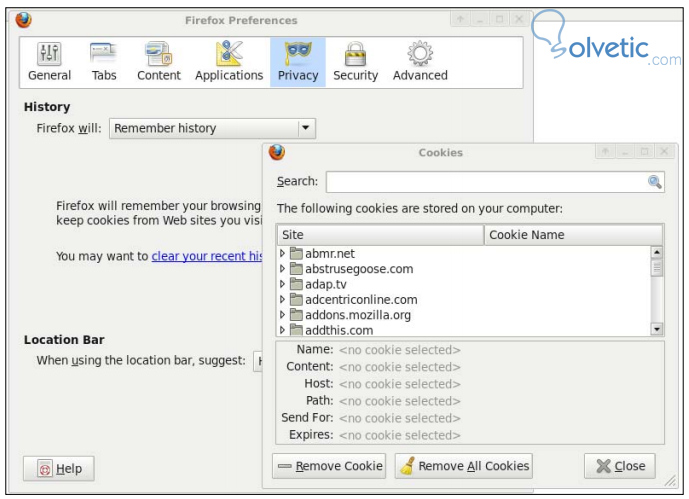Open the Remember history dropdown
689x499 pixels.
point(212,128)
